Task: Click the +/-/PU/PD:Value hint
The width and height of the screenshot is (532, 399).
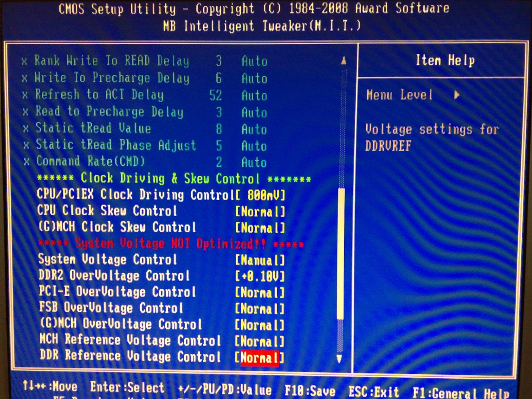Action: coord(225,390)
